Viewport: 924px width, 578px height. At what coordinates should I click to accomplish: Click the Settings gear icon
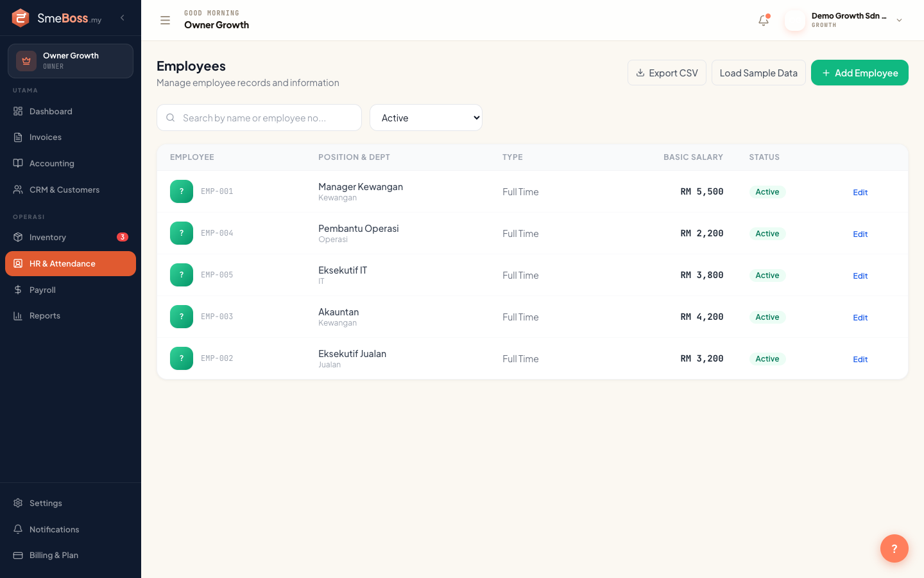pos(18,503)
